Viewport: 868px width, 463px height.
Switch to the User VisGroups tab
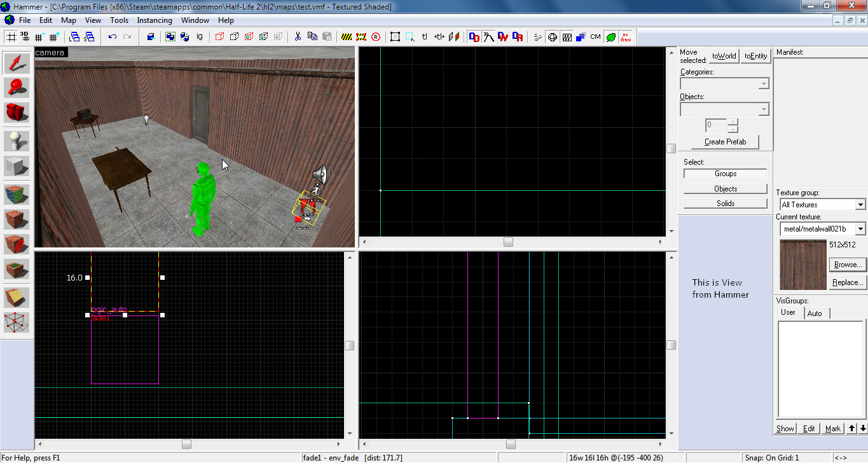(x=788, y=312)
